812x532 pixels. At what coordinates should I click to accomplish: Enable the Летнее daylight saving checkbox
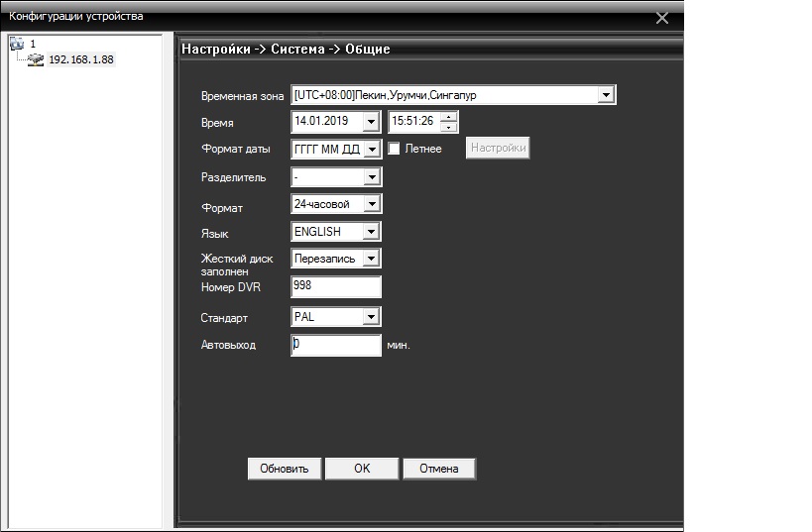click(395, 149)
